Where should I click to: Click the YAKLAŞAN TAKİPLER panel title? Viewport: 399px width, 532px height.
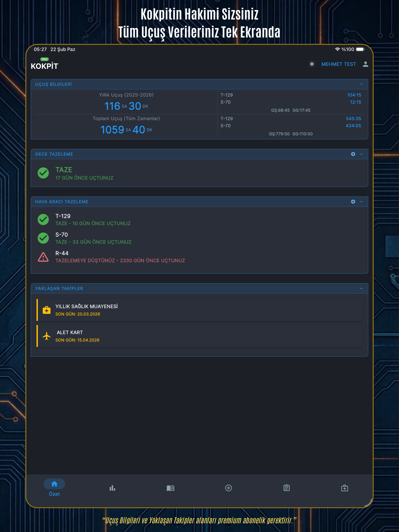pos(59,288)
